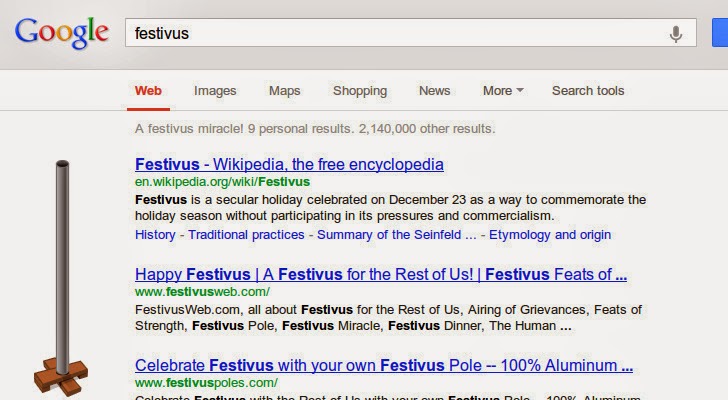The image size is (728, 400).
Task: Click the 'A festivus miracle!' results count text
Action: coord(315,129)
